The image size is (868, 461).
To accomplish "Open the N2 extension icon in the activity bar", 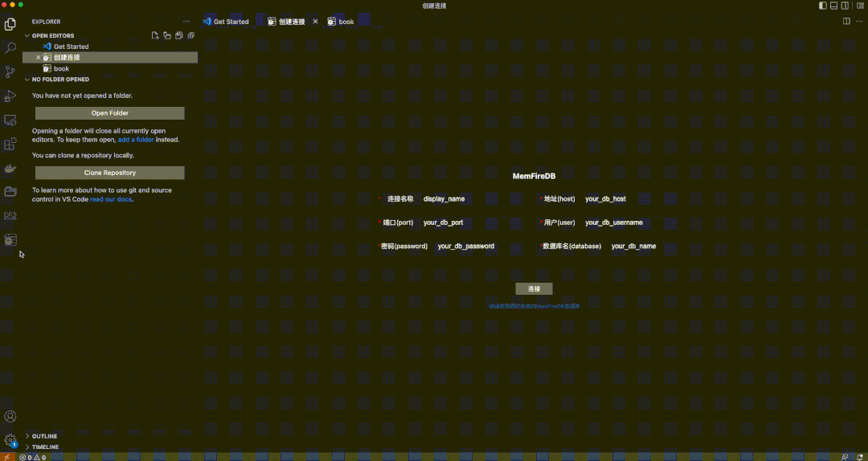I will point(10,216).
